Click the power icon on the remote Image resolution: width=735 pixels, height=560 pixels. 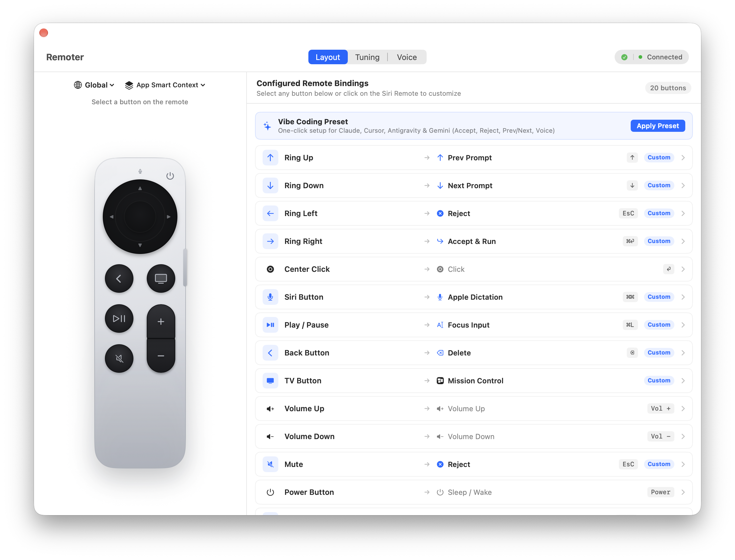pyautogui.click(x=170, y=176)
